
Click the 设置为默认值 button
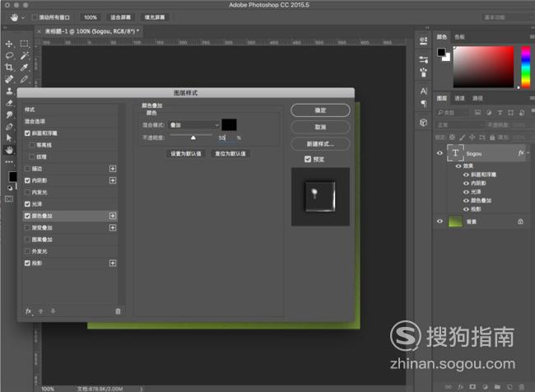[x=186, y=154]
